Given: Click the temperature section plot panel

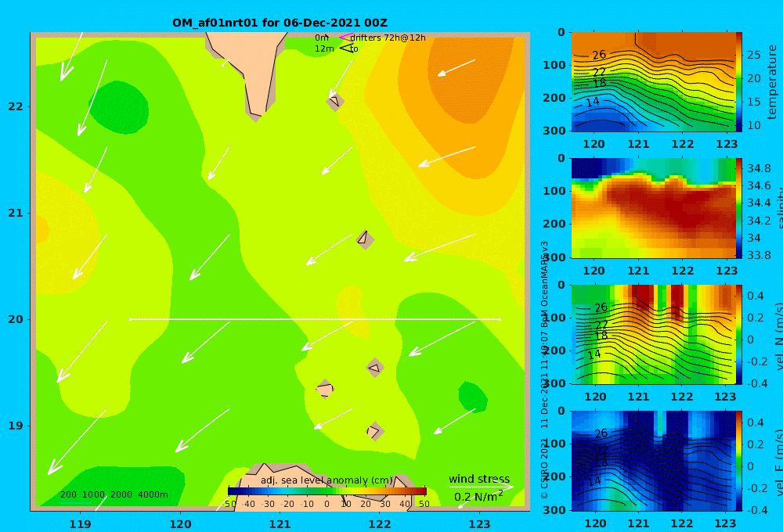Looking at the screenshot, I should pyautogui.click(x=653, y=81).
